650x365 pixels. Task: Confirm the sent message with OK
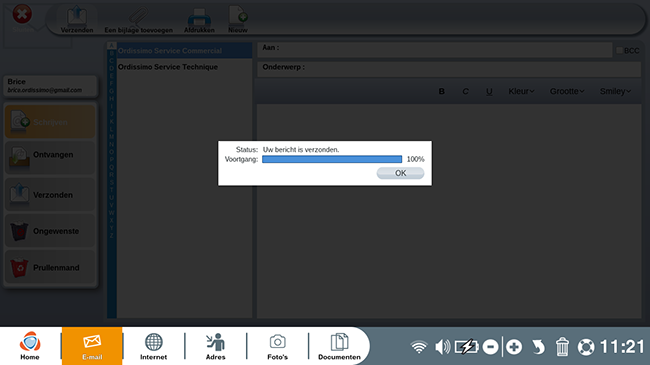(400, 173)
